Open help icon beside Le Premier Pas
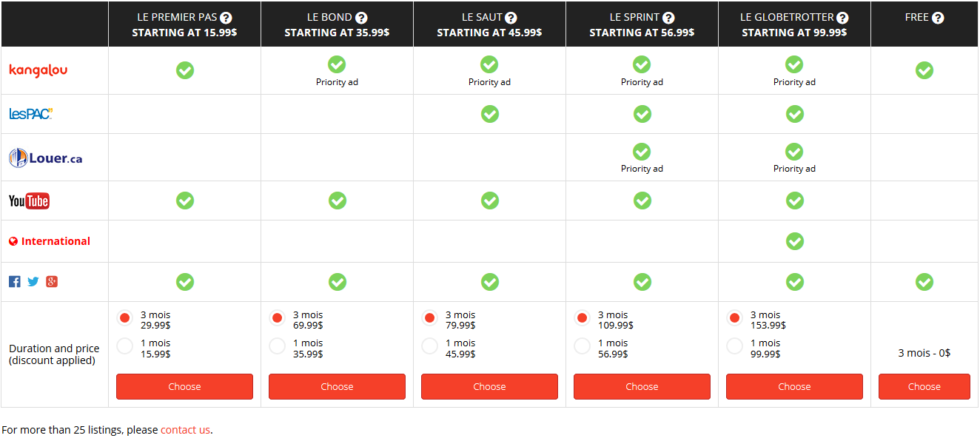Screen dimensions: 980x441 pos(226,18)
